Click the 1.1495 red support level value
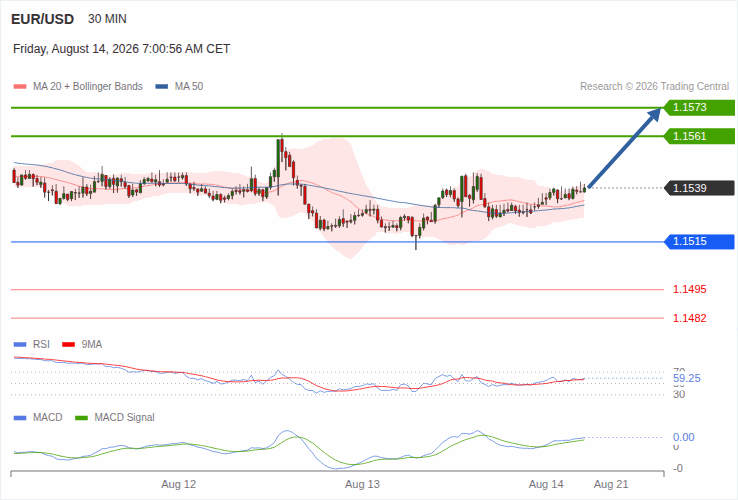738x500 pixels. 690,290
